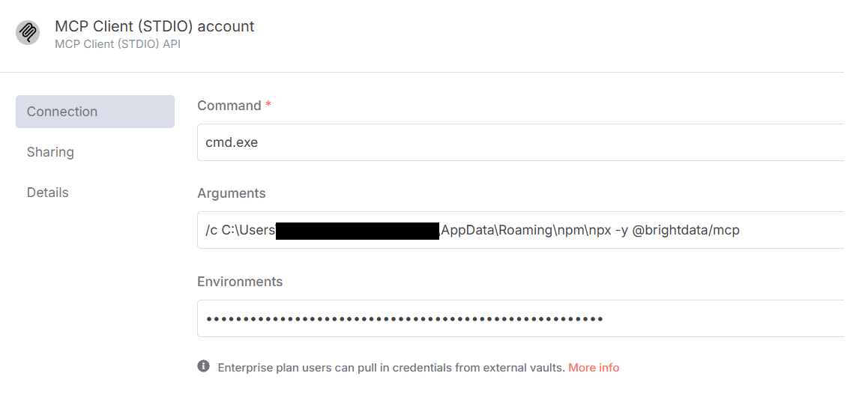Screen dimensions: 868x418
Task: Place cursor after "cmd.exe" text
Action: 259,142
